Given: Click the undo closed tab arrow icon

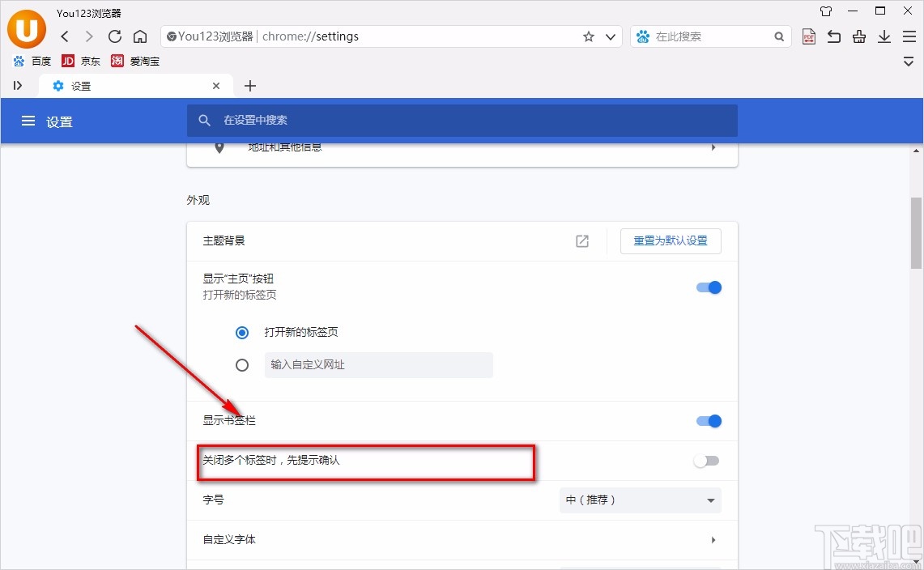Looking at the screenshot, I should click(833, 36).
